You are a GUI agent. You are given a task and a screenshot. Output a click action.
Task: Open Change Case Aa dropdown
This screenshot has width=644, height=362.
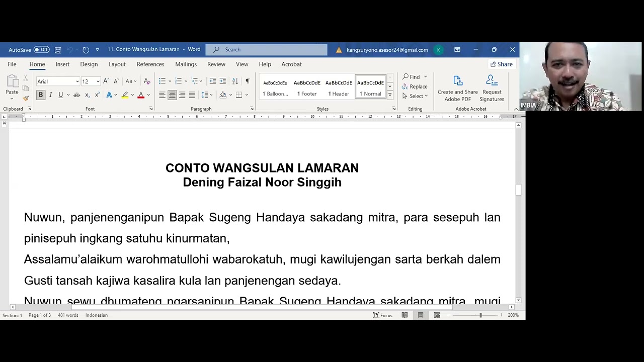pyautogui.click(x=131, y=81)
